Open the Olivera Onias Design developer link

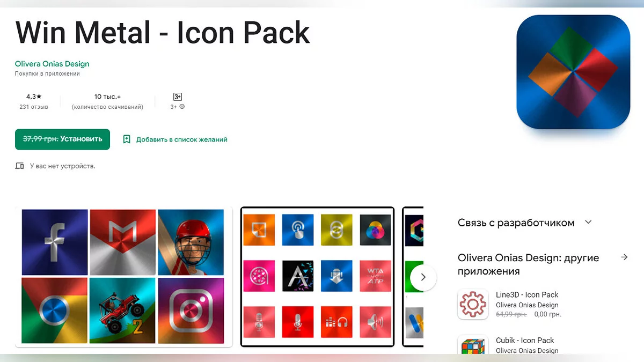[52, 64]
